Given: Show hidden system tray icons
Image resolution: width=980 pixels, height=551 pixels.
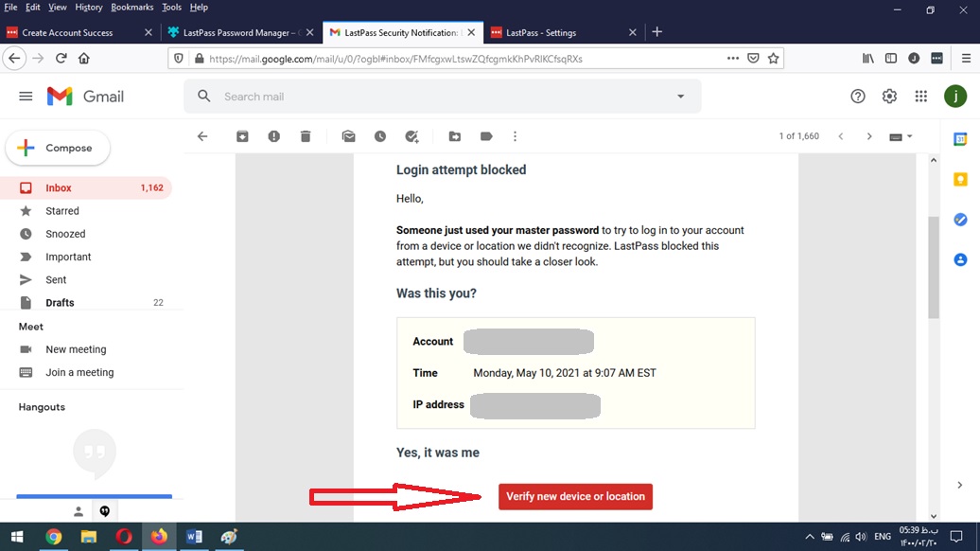Looking at the screenshot, I should [810, 537].
